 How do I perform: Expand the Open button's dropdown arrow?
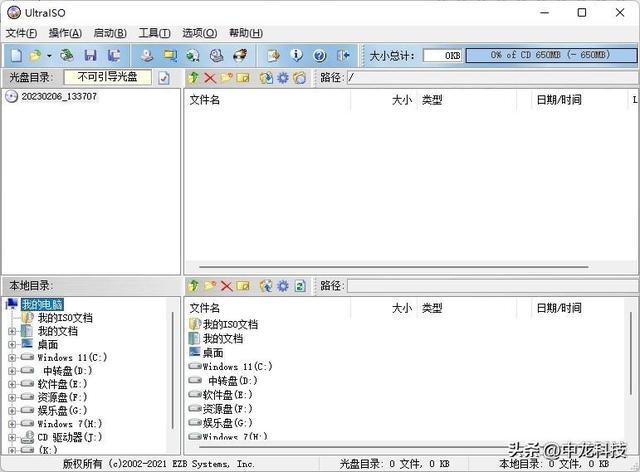click(49, 56)
